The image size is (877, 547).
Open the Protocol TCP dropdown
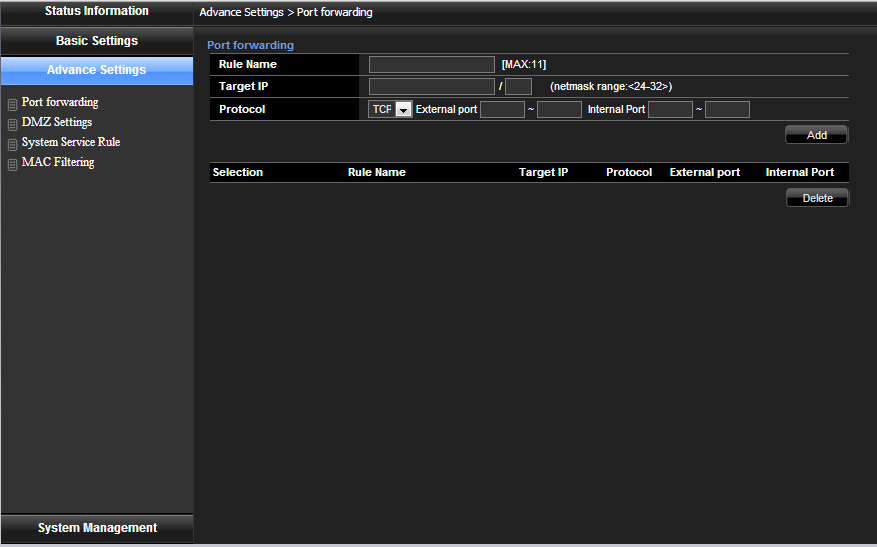tap(404, 110)
